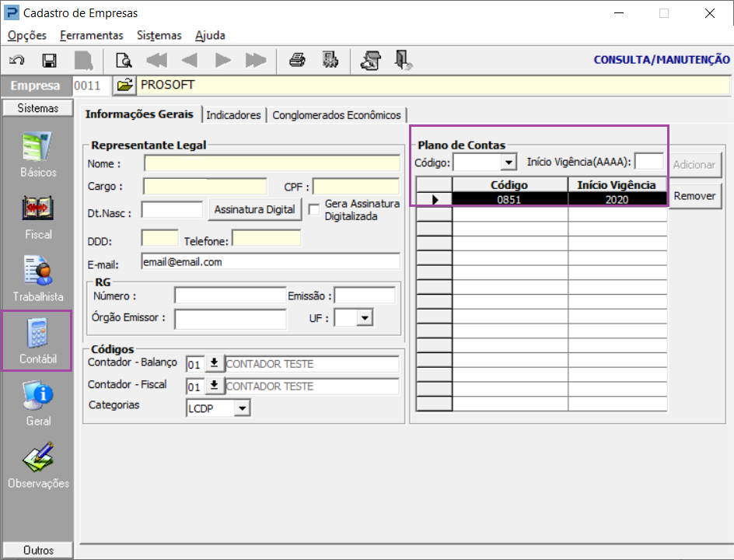This screenshot has width=734, height=560.
Task: Click the PROSOFT company name field
Action: [x=432, y=86]
